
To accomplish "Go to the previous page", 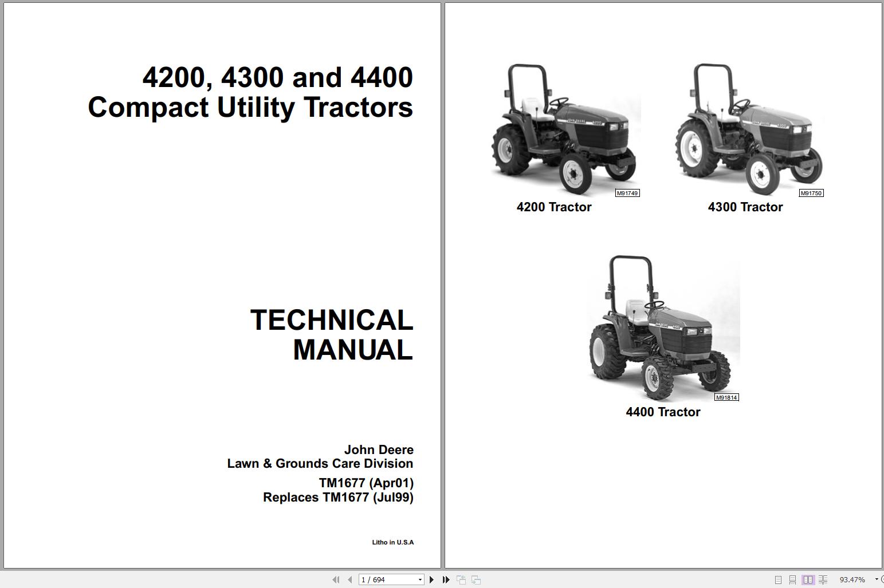I will coord(349,579).
